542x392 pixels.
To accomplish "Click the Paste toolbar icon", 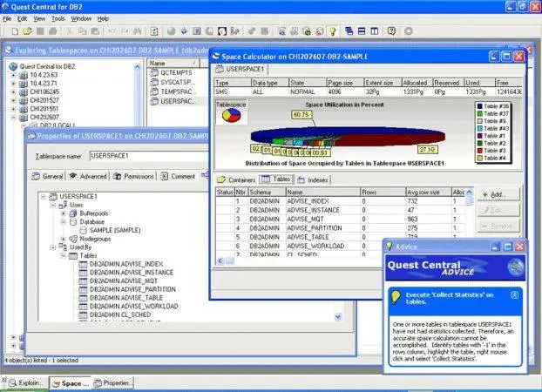I will click(x=95, y=31).
